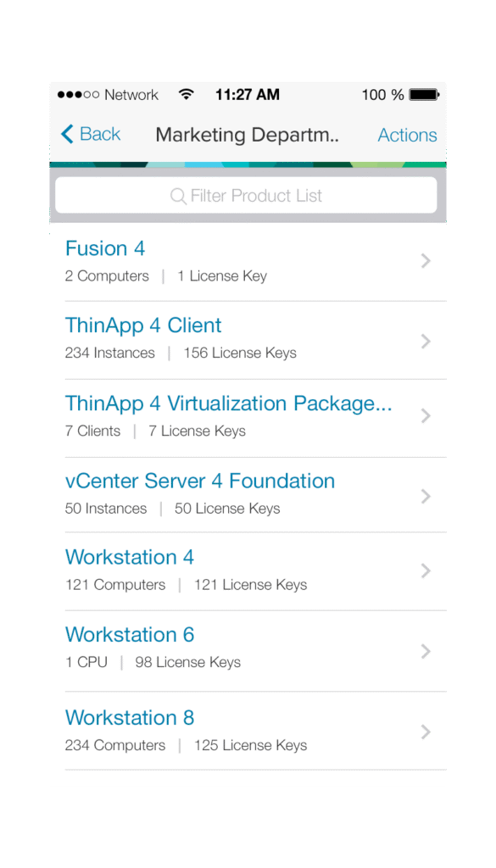Viewport: 496px width, 868px height.
Task: Tap the Back arrow icon
Action: 67,134
